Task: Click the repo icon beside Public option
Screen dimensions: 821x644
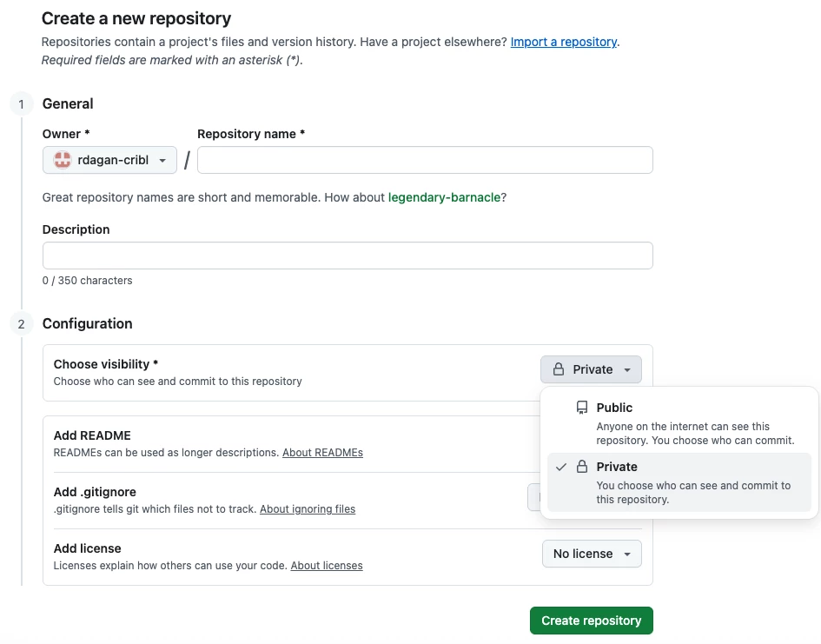Action: (582, 408)
